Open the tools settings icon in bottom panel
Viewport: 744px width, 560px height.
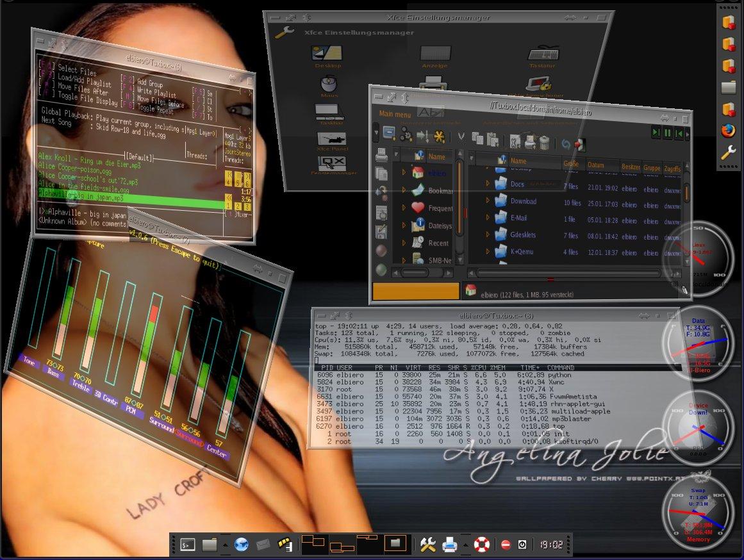point(427,545)
